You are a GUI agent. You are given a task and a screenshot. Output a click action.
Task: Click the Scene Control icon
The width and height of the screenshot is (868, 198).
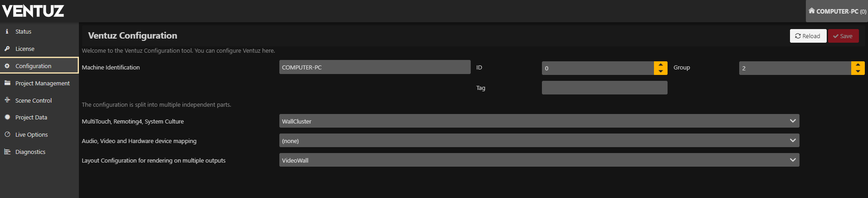7,100
